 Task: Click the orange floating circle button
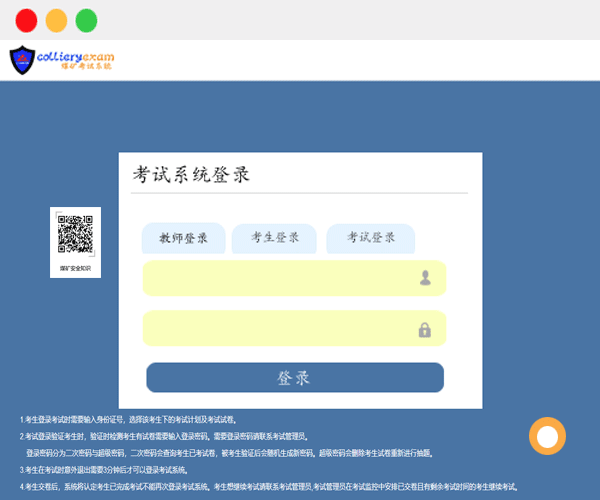pos(547,436)
